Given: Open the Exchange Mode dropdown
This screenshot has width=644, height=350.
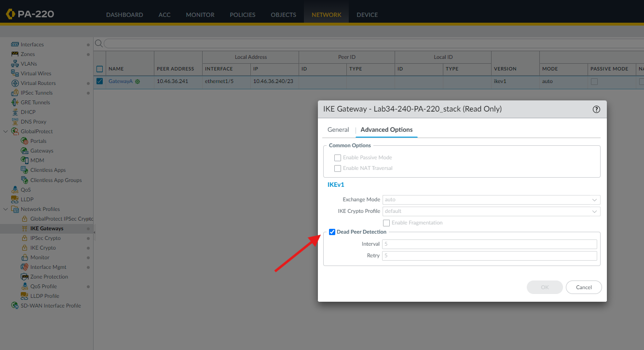Looking at the screenshot, I should (491, 199).
